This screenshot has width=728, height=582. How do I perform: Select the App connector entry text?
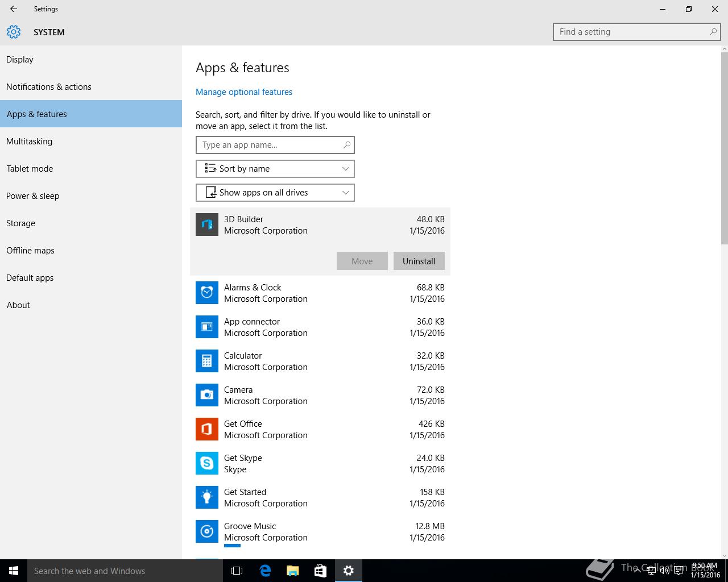click(252, 322)
